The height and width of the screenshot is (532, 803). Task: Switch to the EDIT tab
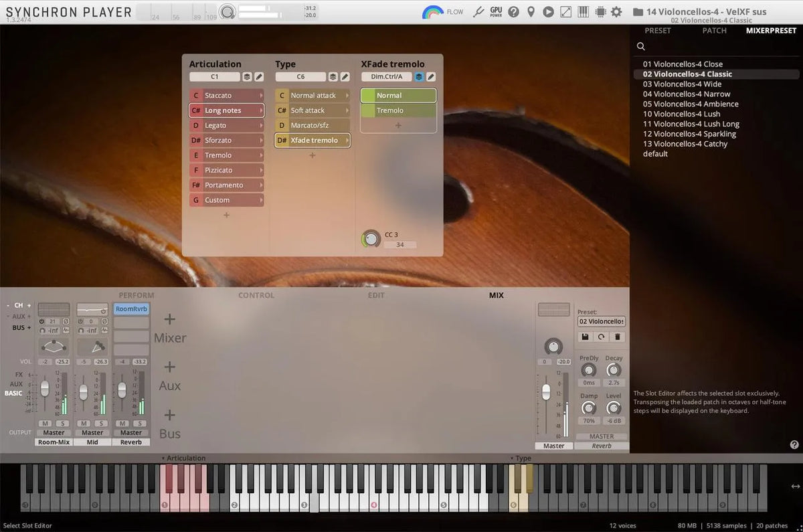coord(376,295)
